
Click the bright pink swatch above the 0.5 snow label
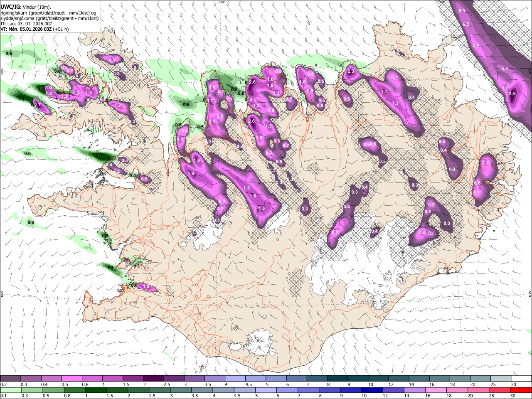(71, 379)
